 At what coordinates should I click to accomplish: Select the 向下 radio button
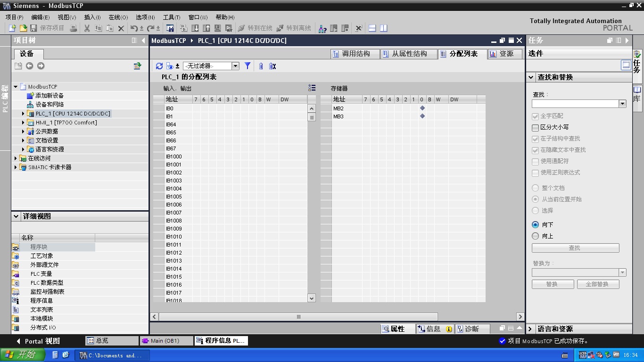[x=535, y=225]
